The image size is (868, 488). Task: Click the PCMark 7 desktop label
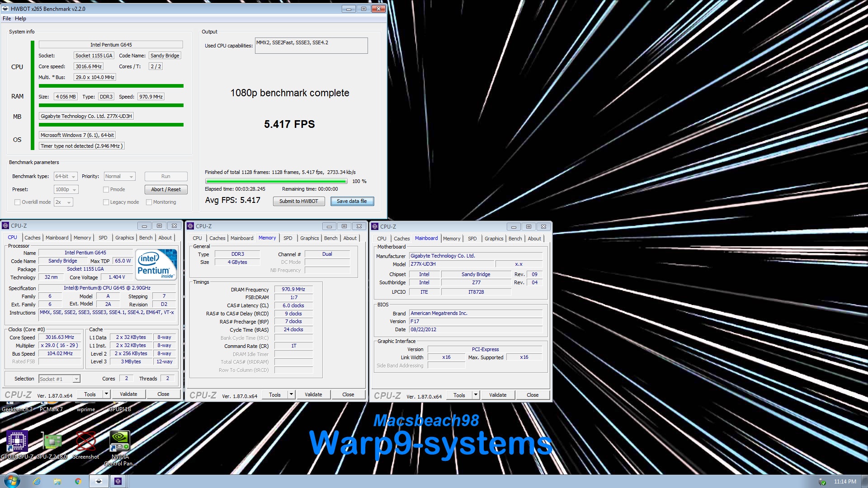(x=51, y=409)
